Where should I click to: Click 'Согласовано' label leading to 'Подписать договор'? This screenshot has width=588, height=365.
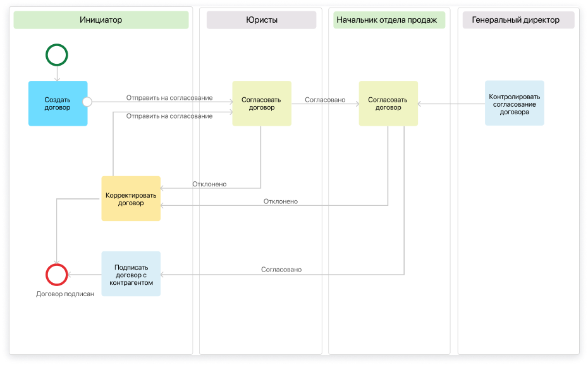(281, 270)
